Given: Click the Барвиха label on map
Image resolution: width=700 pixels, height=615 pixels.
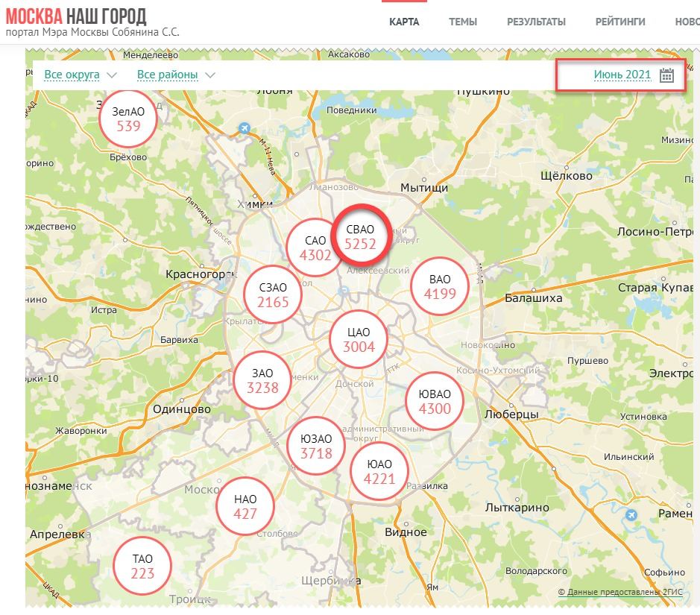Looking at the screenshot, I should click(179, 340).
